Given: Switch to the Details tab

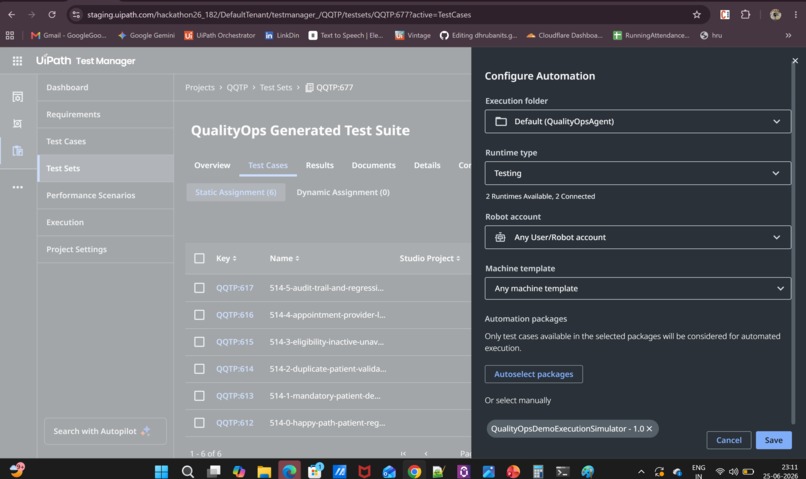Looking at the screenshot, I should click(427, 165).
